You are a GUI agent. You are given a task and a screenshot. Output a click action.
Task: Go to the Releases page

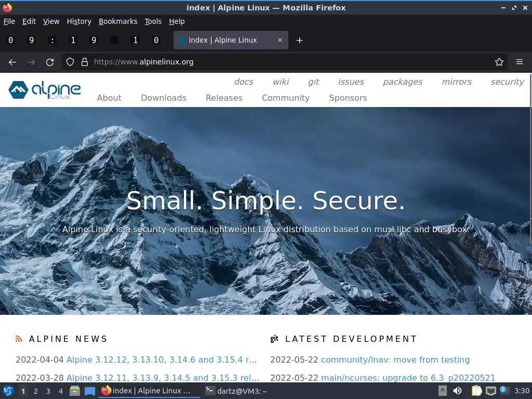pos(224,98)
